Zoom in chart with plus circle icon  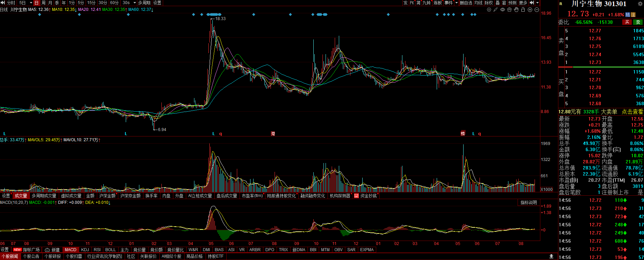coord(530,10)
